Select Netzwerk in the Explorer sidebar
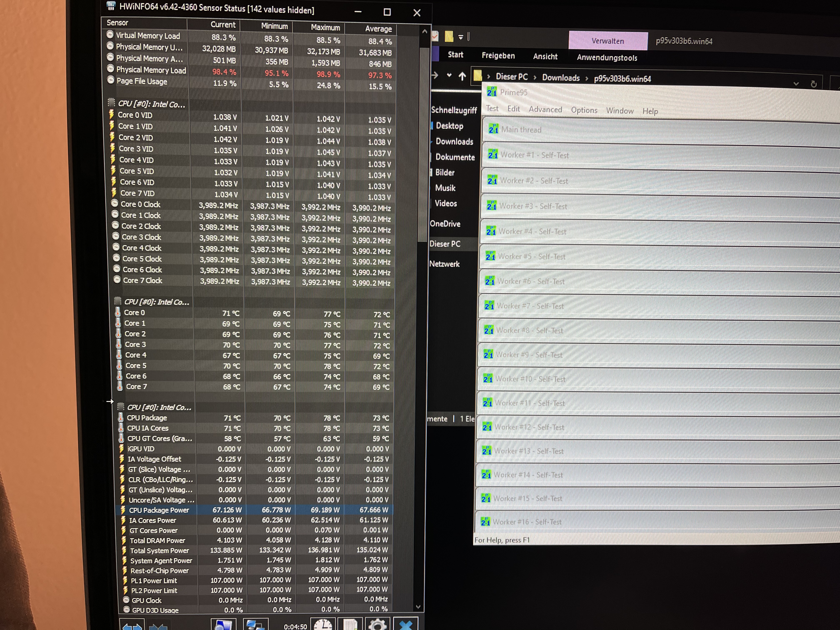Image resolution: width=840 pixels, height=630 pixels. coord(444,264)
